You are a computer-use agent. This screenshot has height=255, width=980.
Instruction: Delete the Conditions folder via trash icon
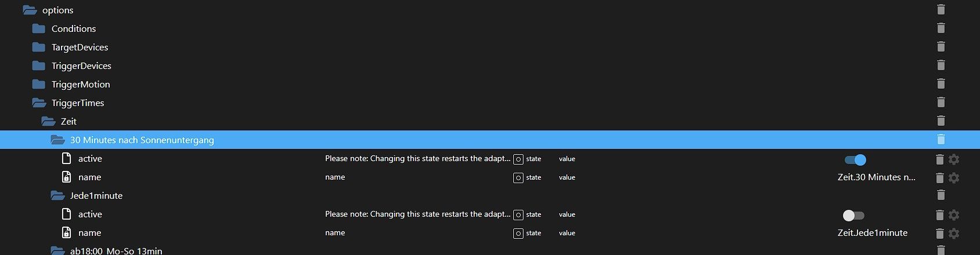(941, 28)
